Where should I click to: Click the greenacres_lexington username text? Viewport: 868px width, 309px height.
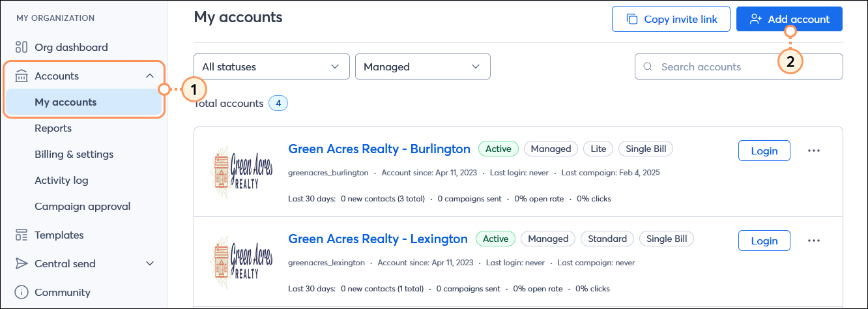[326, 263]
